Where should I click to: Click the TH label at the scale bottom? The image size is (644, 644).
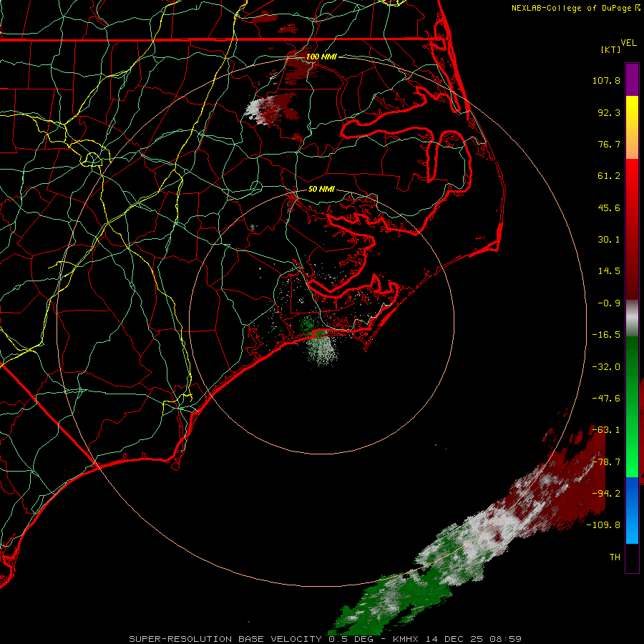(x=615, y=557)
